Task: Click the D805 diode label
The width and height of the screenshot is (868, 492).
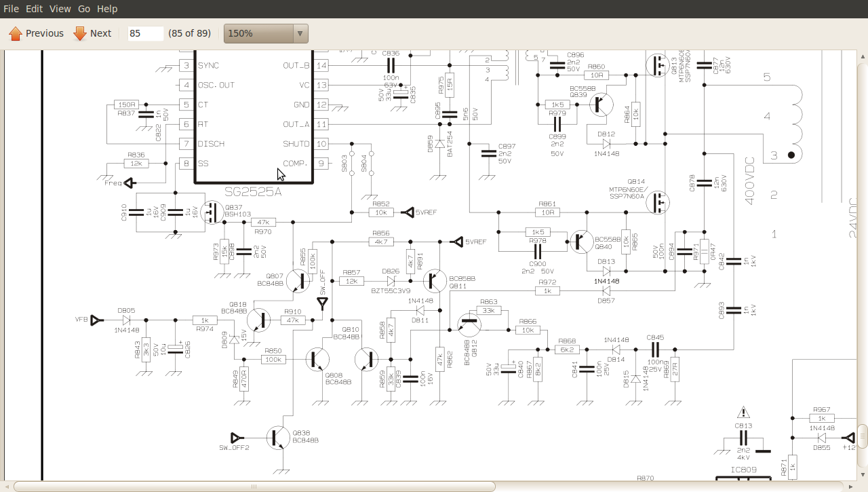Action: pyautogui.click(x=126, y=311)
